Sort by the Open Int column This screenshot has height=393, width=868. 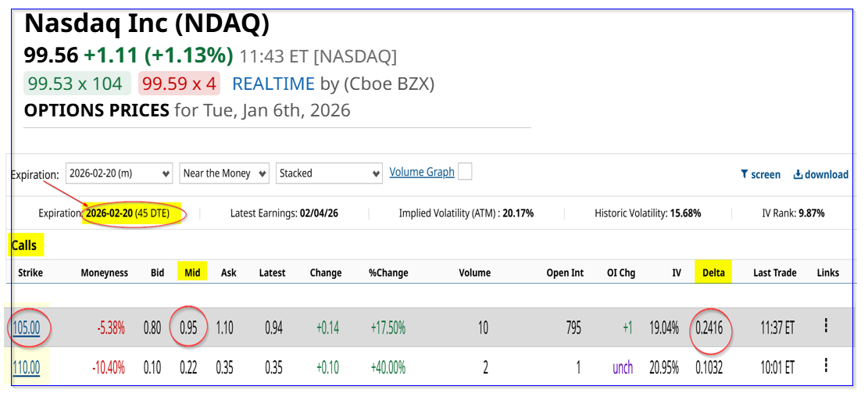point(565,273)
